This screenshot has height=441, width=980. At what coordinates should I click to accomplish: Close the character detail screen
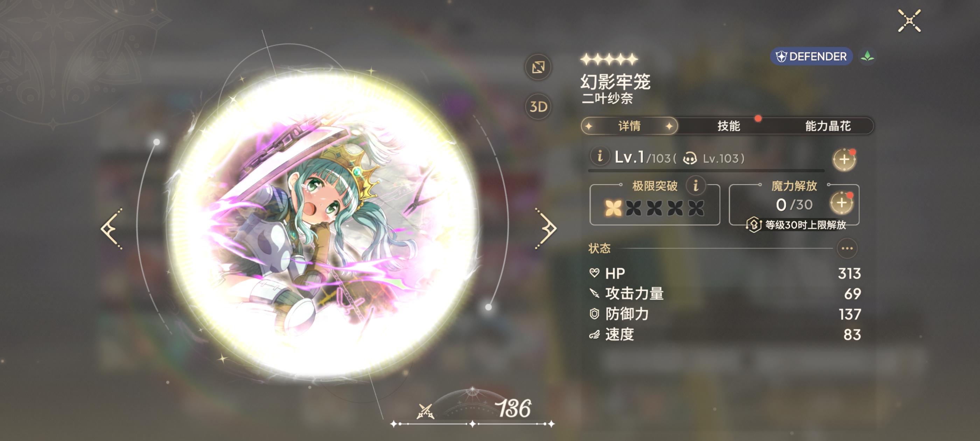point(909,21)
